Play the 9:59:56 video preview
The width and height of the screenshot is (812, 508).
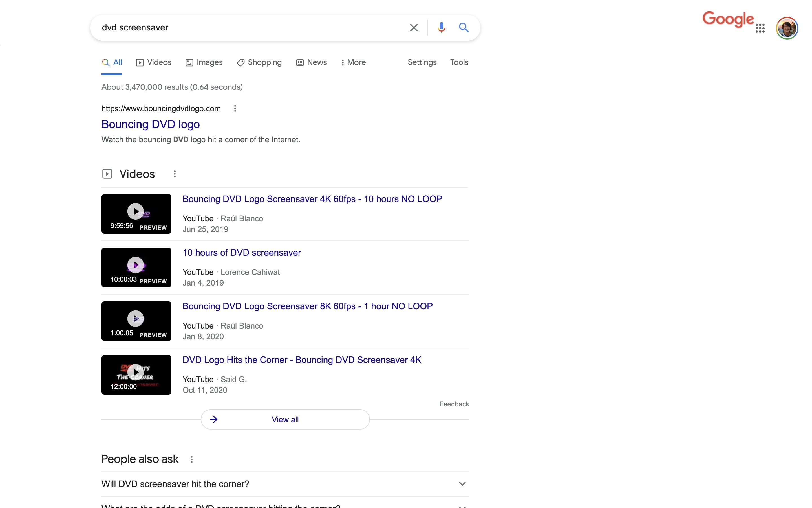136,214
